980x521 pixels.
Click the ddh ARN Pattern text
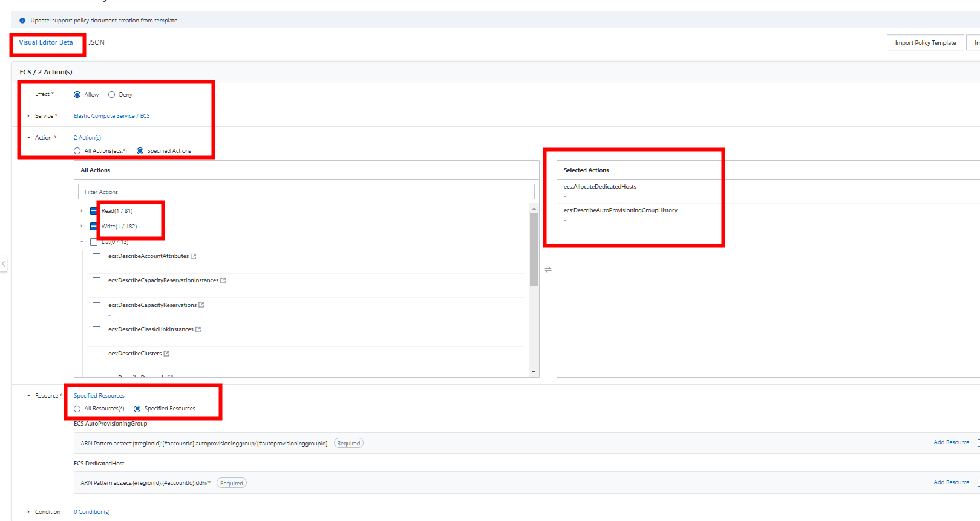click(x=146, y=483)
